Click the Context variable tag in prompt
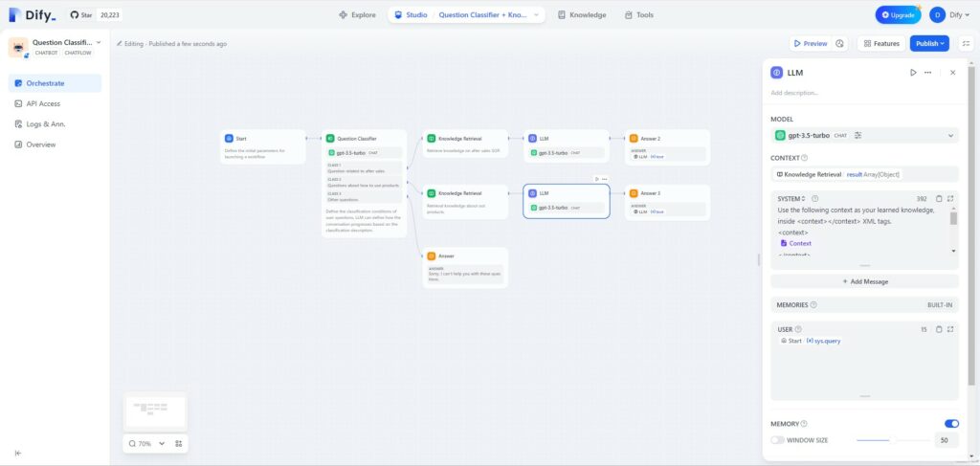This screenshot has height=466, width=980. [x=795, y=244]
